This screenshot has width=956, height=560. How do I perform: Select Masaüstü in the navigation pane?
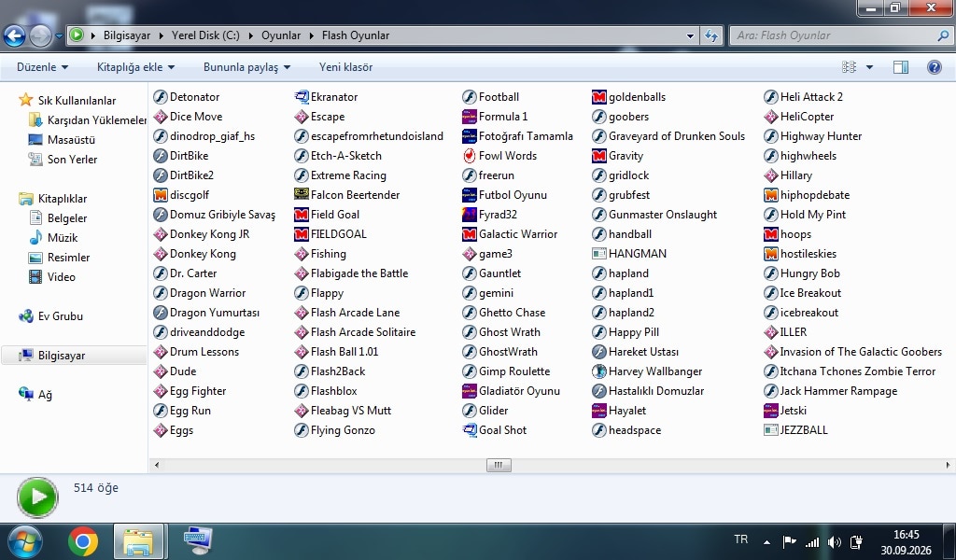point(71,140)
